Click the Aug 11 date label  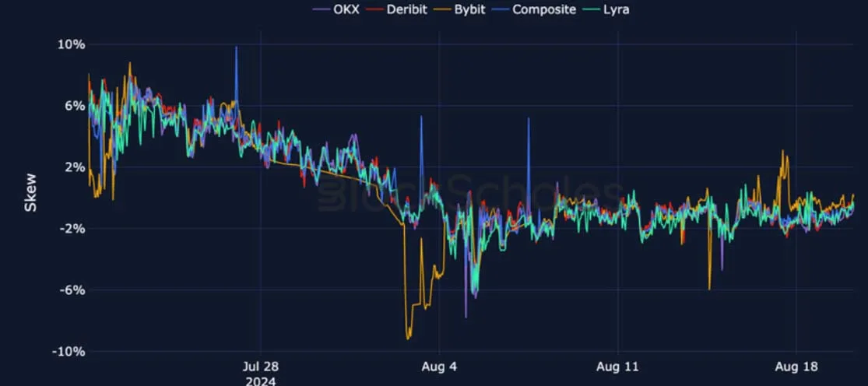tap(618, 367)
